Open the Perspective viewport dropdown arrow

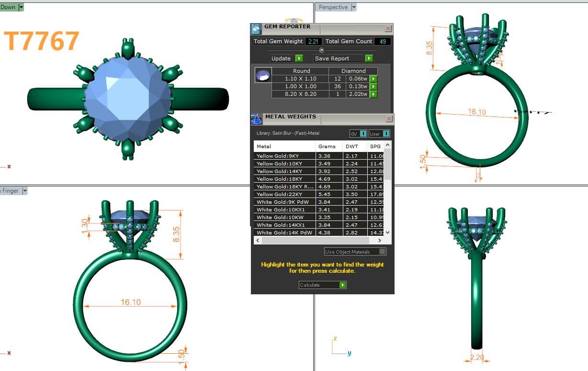click(354, 7)
